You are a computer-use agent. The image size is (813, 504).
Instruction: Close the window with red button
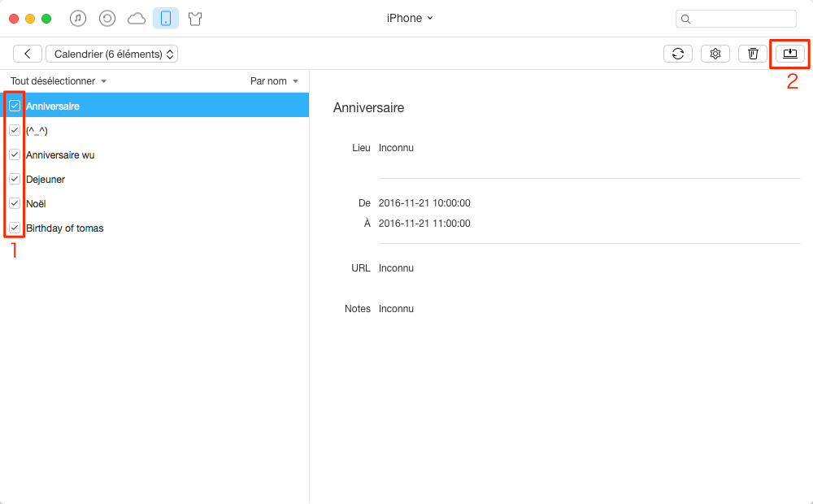click(x=14, y=19)
